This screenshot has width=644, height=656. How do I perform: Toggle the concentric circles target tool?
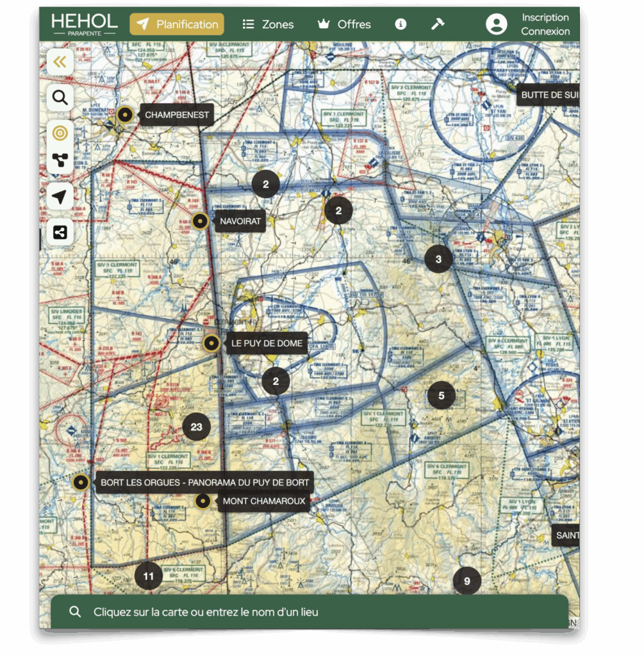[60, 133]
